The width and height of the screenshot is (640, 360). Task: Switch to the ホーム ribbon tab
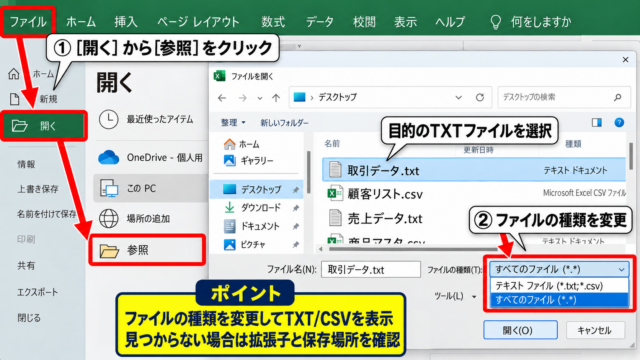pyautogui.click(x=81, y=22)
